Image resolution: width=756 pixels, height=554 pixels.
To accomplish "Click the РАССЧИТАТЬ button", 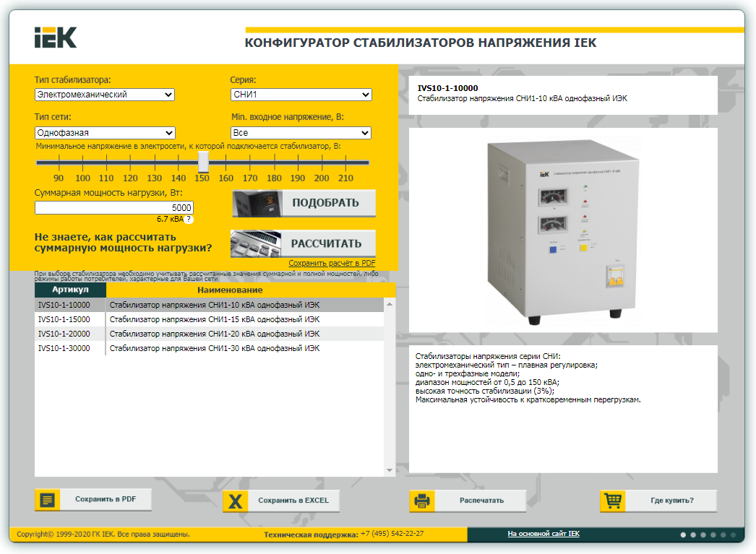I will [303, 243].
